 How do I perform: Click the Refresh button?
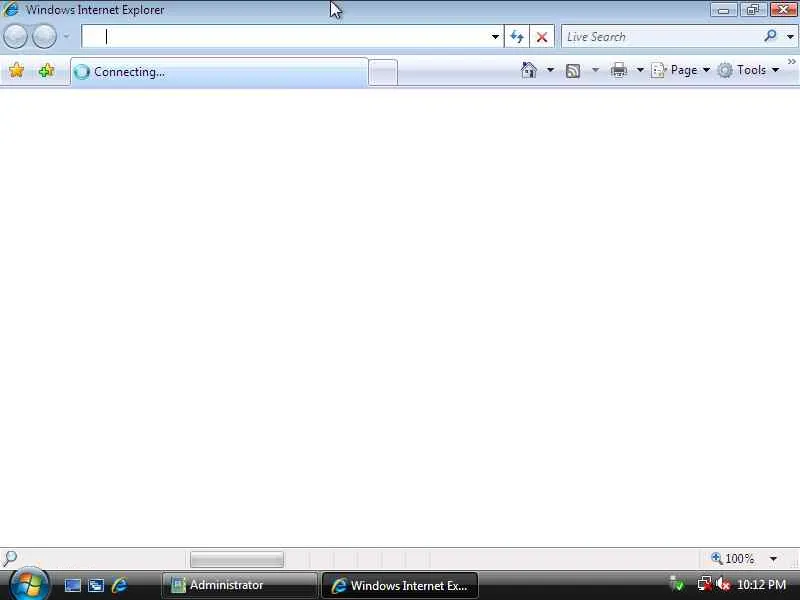point(517,37)
